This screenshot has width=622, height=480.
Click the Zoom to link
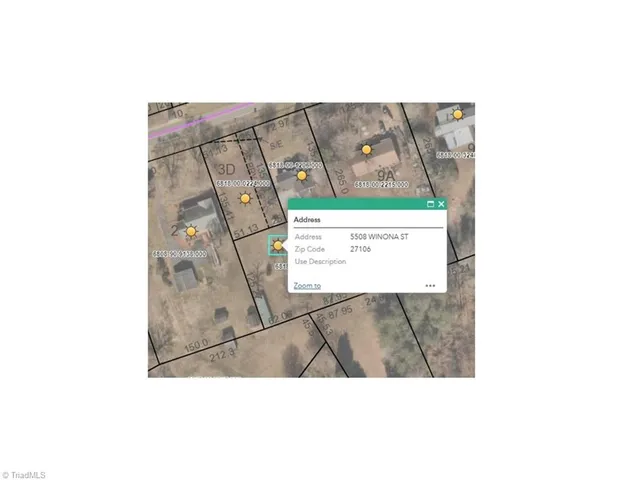(307, 285)
